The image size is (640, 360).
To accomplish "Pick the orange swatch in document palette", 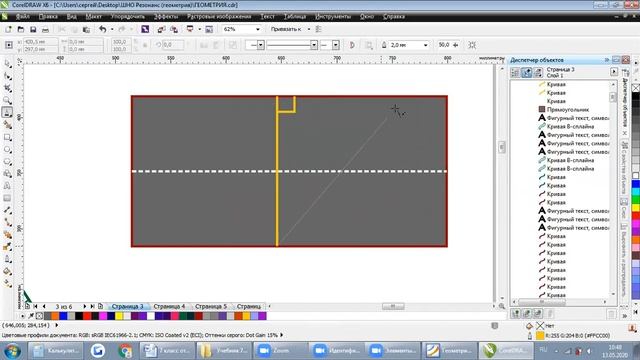I will (x=55, y=316).
